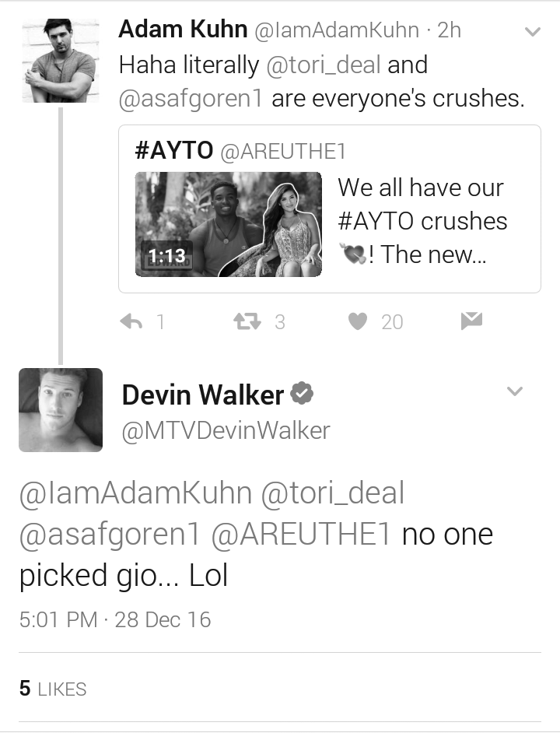This screenshot has width=560, height=747.
Task: Click the 5:01 PM 28 Dec 16 timestamp
Action: 115,620
